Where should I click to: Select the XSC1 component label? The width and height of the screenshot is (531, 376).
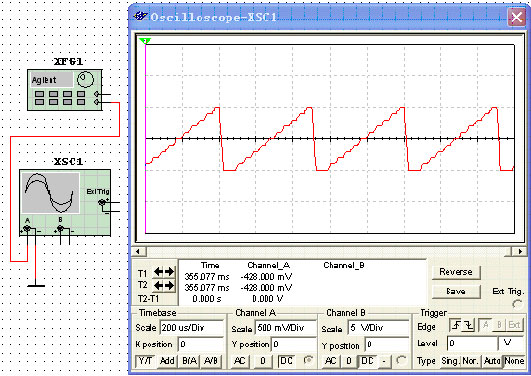click(68, 162)
